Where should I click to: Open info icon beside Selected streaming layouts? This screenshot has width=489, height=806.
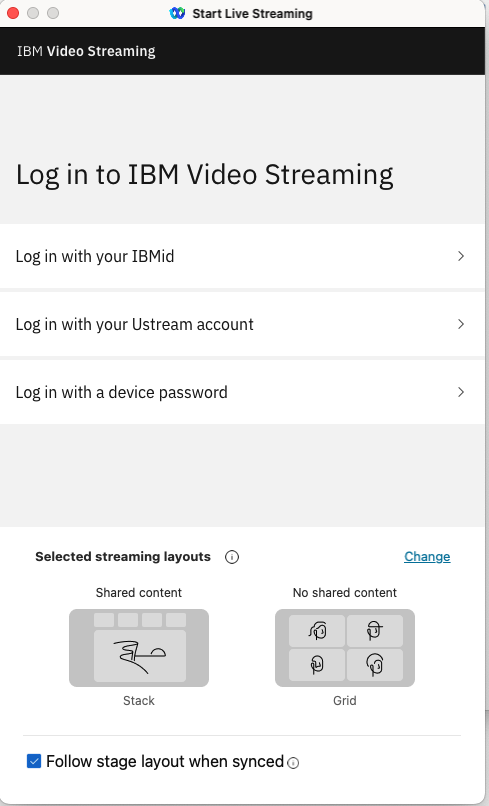(232, 557)
